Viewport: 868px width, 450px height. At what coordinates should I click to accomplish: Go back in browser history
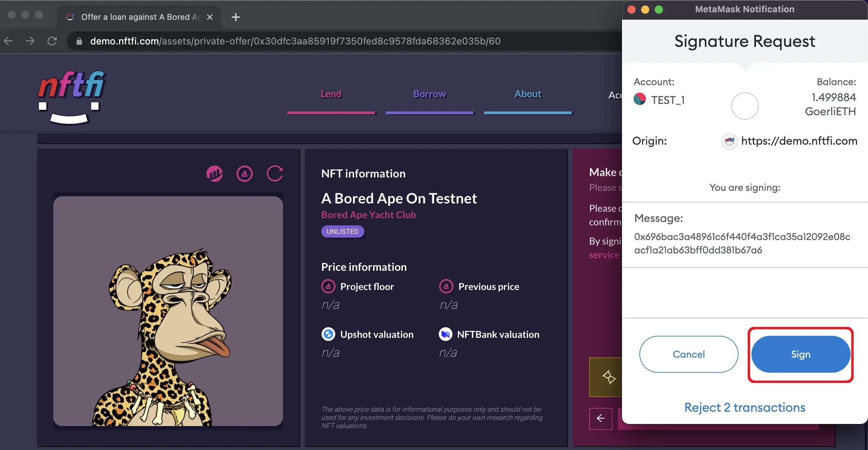(x=9, y=41)
